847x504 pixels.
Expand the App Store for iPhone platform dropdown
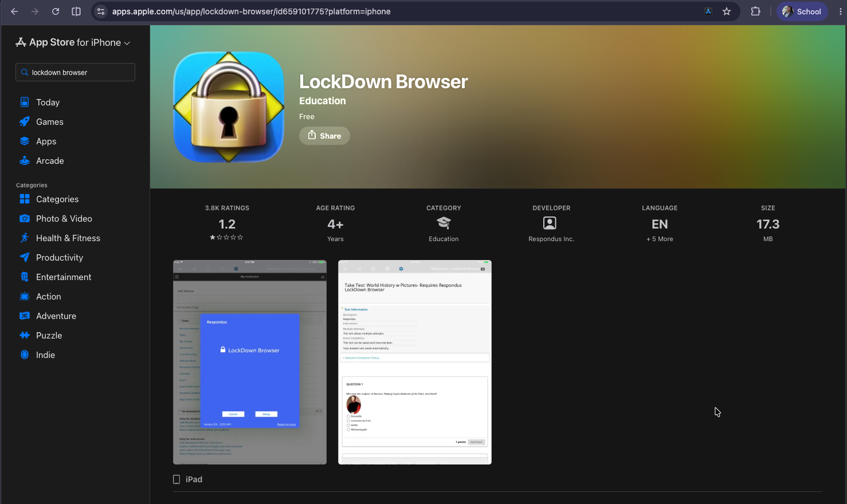click(x=73, y=42)
